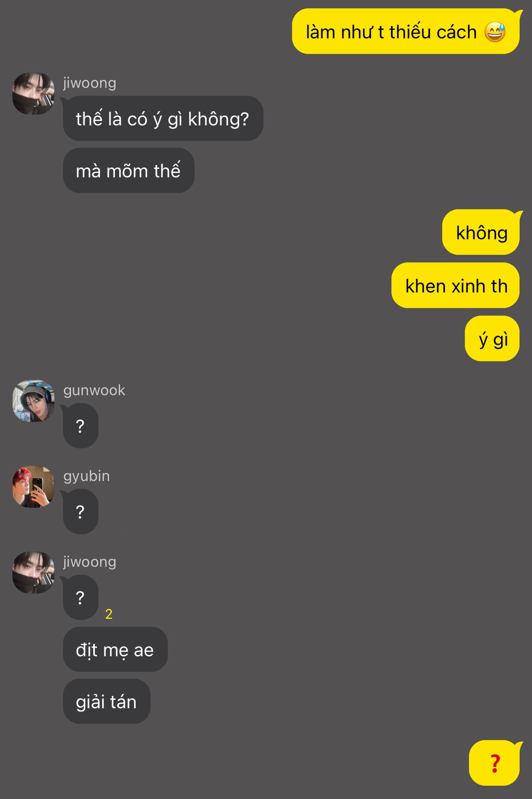The width and height of the screenshot is (532, 799).
Task: Tap jiwoong's question mark bubble
Action: tap(81, 597)
